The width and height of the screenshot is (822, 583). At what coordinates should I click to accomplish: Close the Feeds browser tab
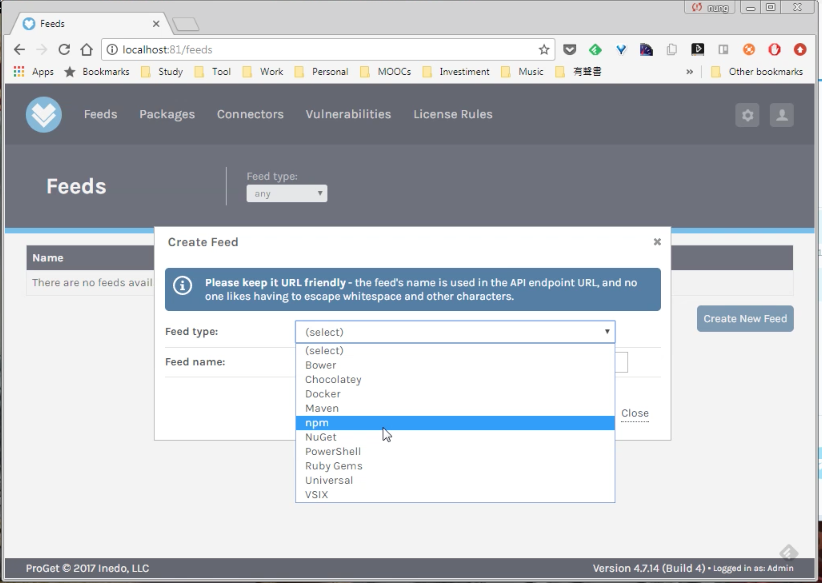pyautogui.click(x=156, y=24)
